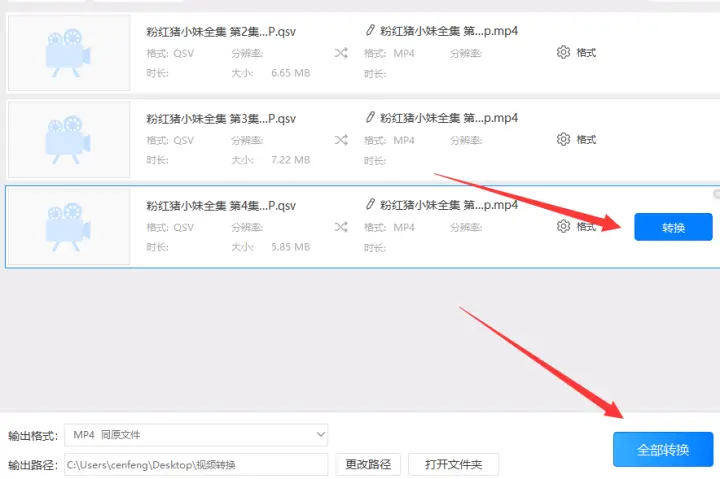Click output filename in the 第4集 row

(449, 205)
